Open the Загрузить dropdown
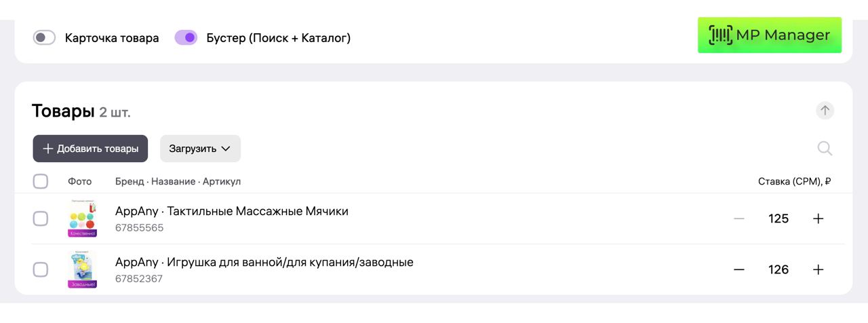The width and height of the screenshot is (868, 323). (200, 149)
